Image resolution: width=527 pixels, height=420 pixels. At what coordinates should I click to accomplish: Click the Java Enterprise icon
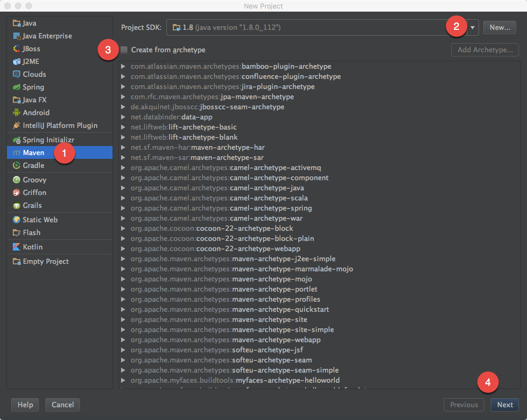pos(17,36)
